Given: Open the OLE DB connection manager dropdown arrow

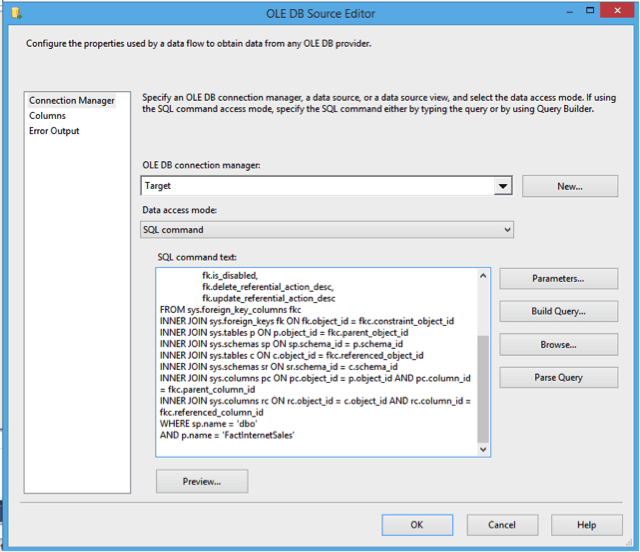Looking at the screenshot, I should [503, 186].
